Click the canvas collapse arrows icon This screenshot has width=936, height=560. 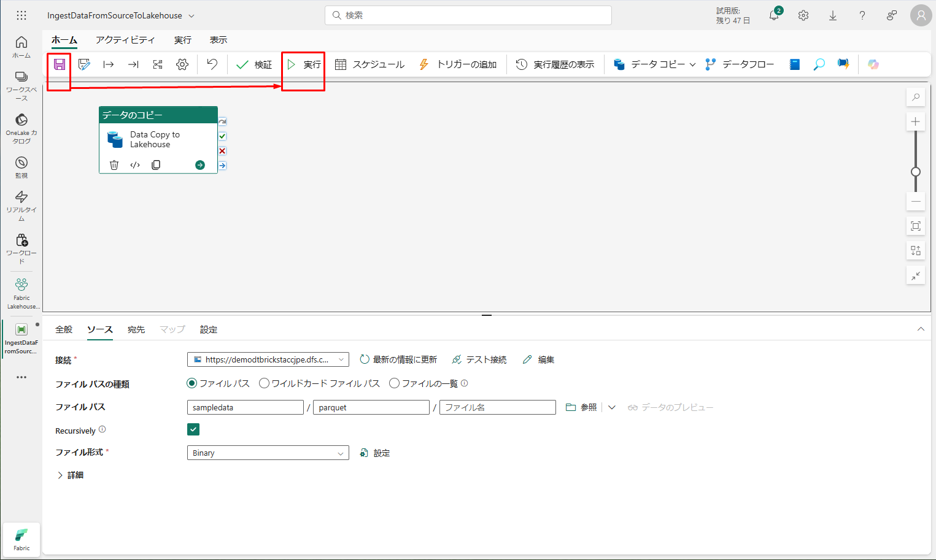916,276
